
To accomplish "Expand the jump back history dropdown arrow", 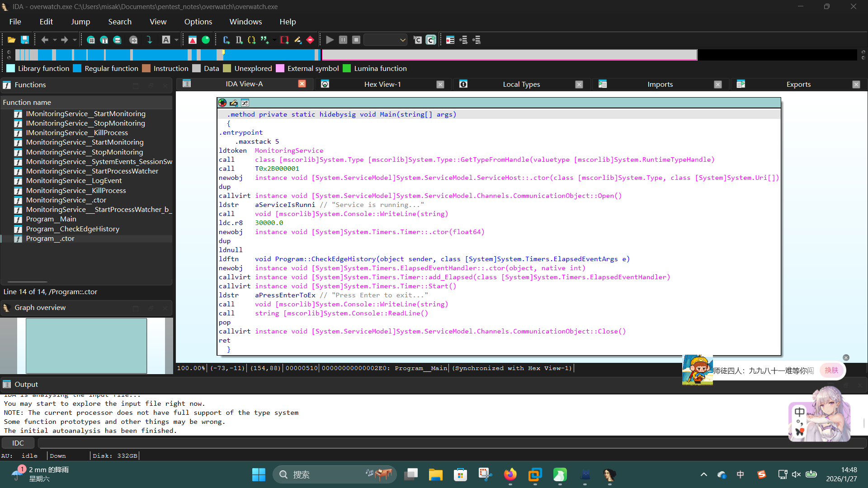I will click(55, 40).
